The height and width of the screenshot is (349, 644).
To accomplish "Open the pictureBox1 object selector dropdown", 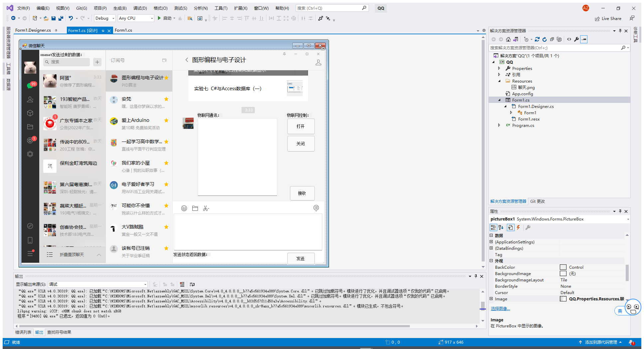I will coord(628,219).
